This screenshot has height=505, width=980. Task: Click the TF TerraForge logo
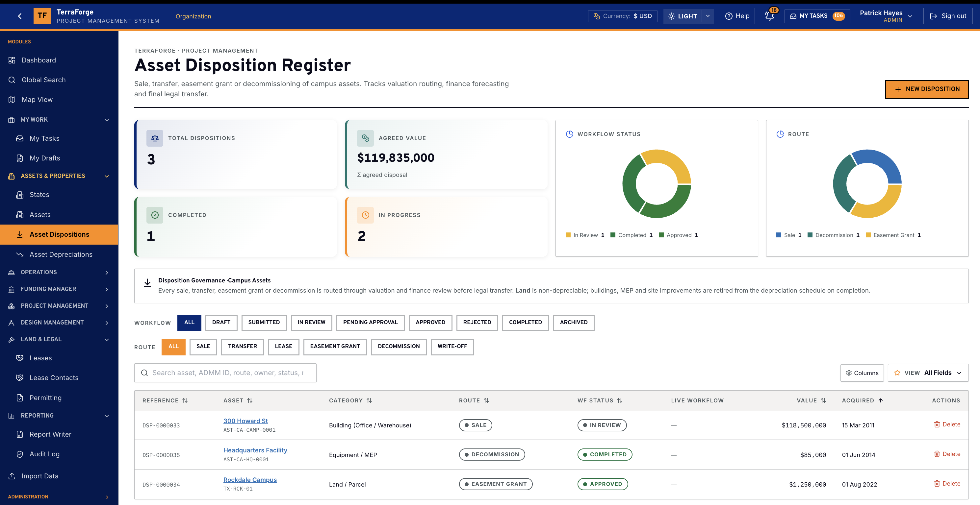(42, 16)
